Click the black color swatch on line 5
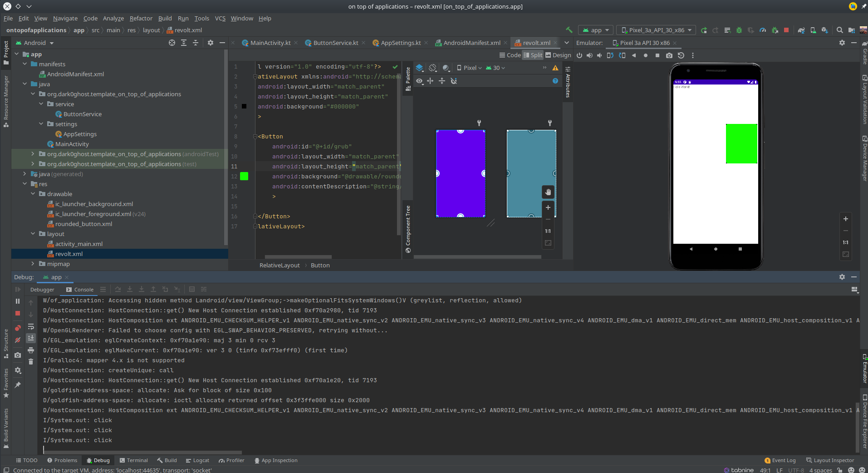Viewport: 868px width, 473px height. pos(244,106)
